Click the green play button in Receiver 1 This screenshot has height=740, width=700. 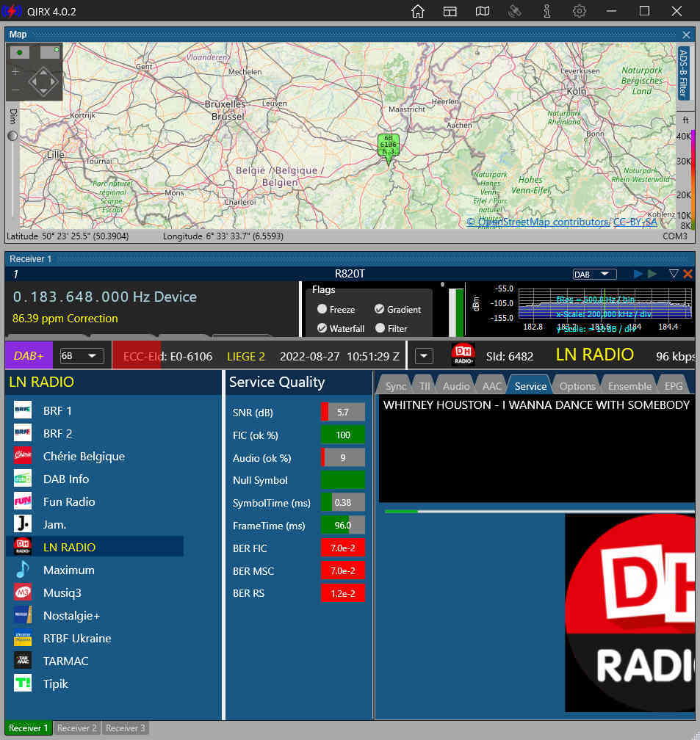652,274
